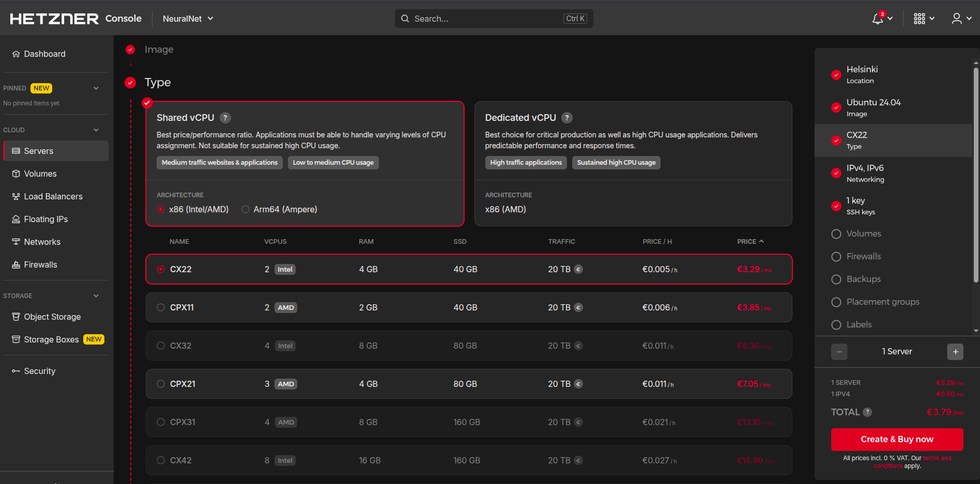Open Volumes in the sidebar
The height and width of the screenshot is (484, 980).
(x=40, y=174)
